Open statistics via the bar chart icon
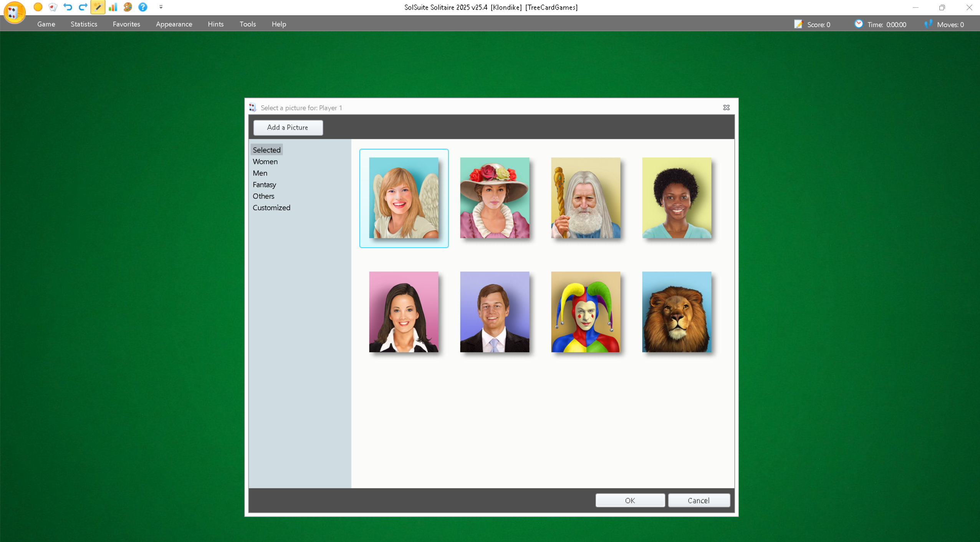 (113, 7)
